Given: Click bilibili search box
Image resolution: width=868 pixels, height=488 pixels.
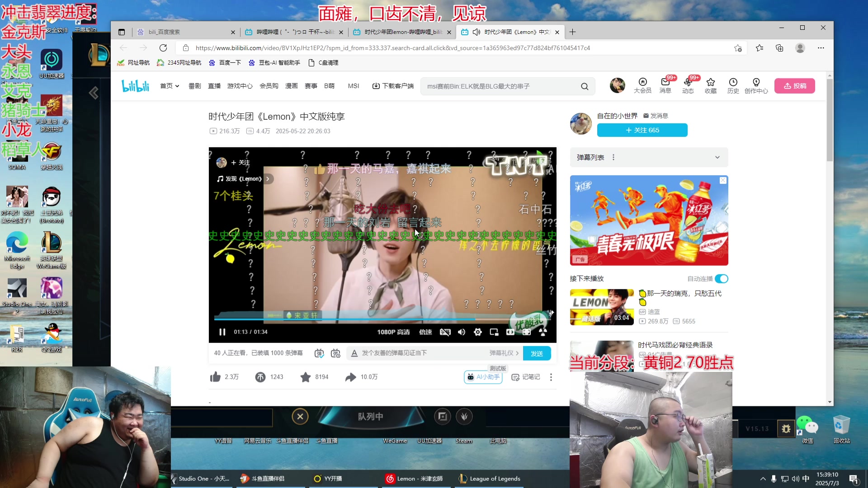Looking at the screenshot, I should click(x=502, y=86).
